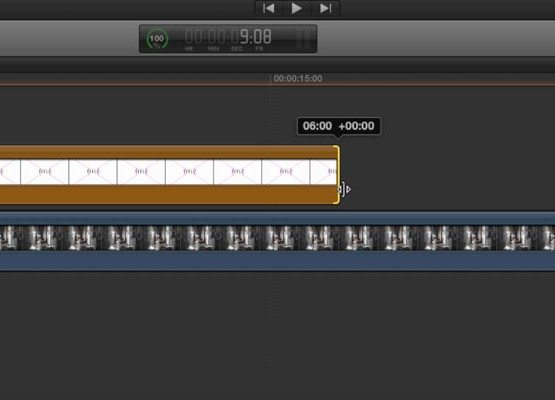This screenshot has height=400, width=555.
Task: Click the HR label under the timecode
Action: (189, 49)
